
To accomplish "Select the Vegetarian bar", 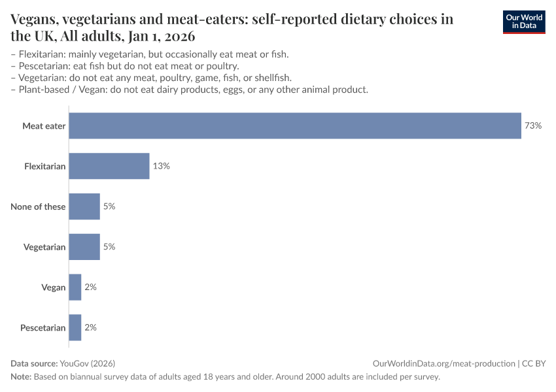I will pos(84,247).
